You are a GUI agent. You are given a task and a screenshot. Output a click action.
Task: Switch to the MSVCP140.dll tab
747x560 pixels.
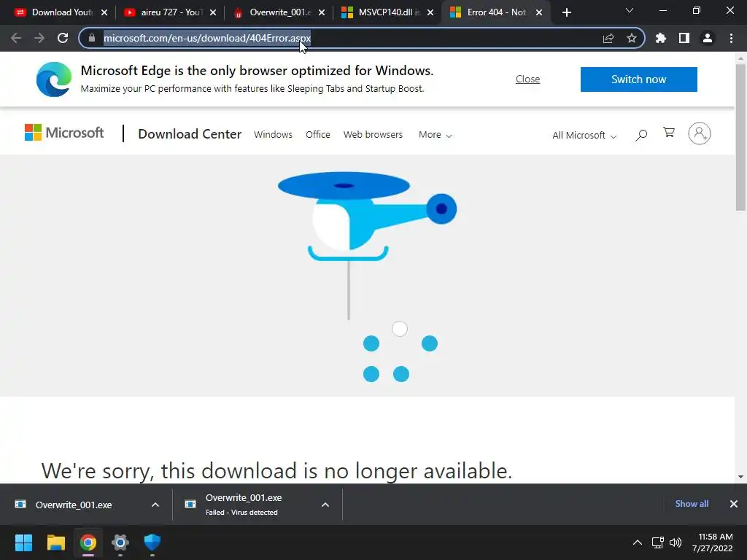coord(388,12)
